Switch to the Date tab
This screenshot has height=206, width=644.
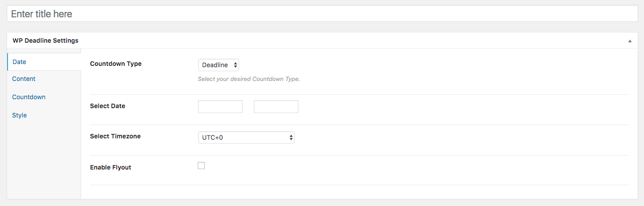20,62
